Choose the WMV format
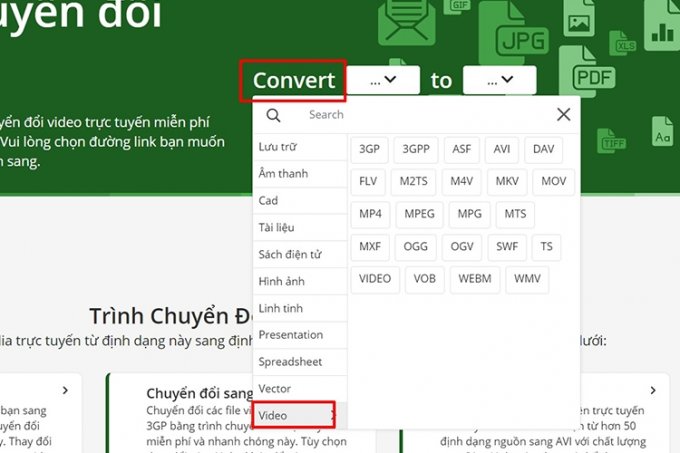 point(527,279)
